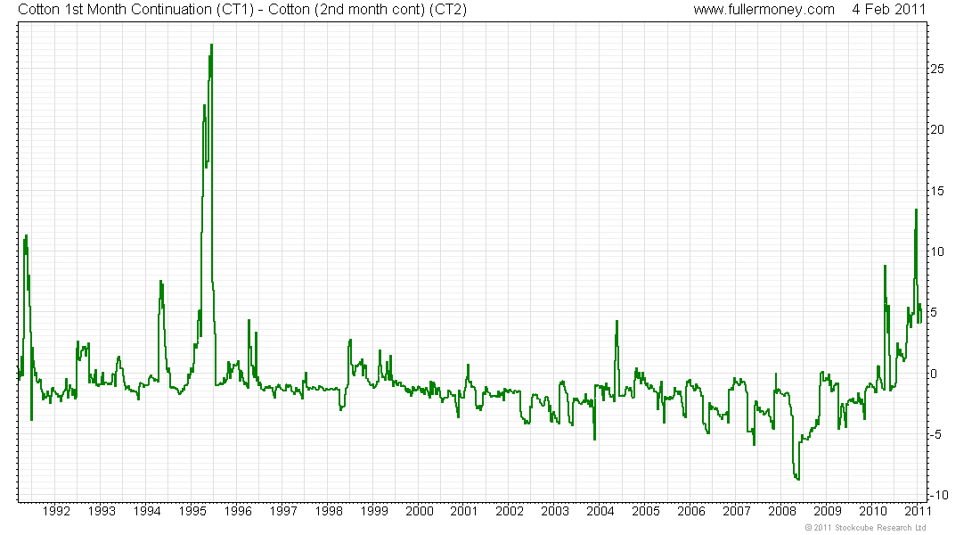This screenshot has width=980, height=535.
Task: Click the late-2010 spike peak near 13
Action: tap(916, 210)
